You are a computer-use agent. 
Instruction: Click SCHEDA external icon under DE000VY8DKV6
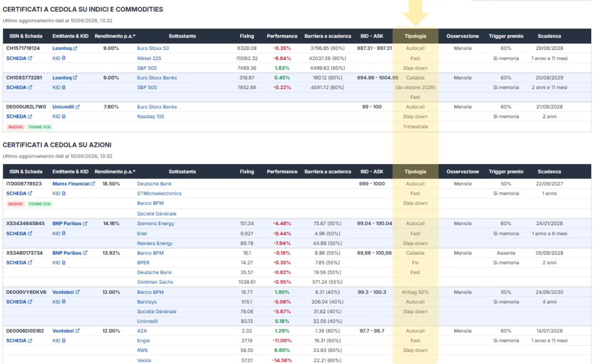pyautogui.click(x=30, y=302)
